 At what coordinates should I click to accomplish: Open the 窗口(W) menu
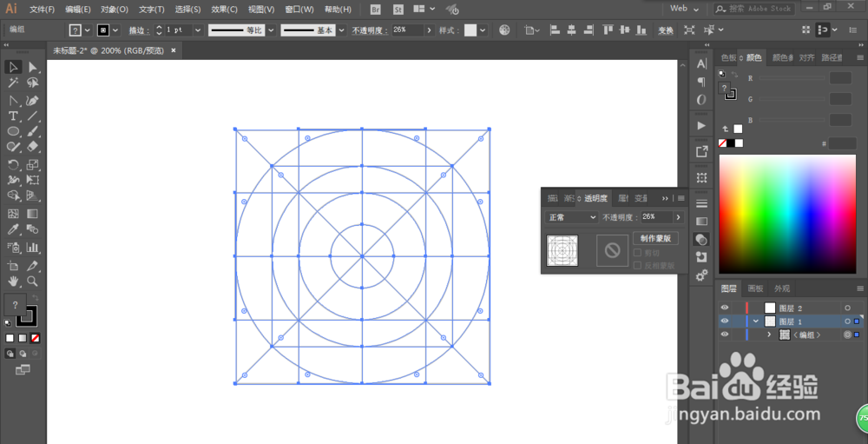299,10
